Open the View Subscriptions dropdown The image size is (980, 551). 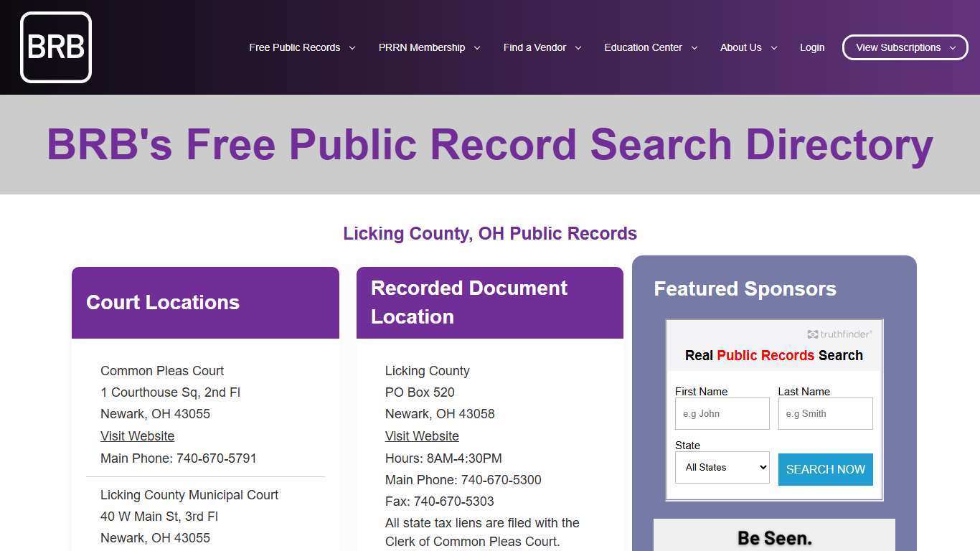tap(953, 47)
